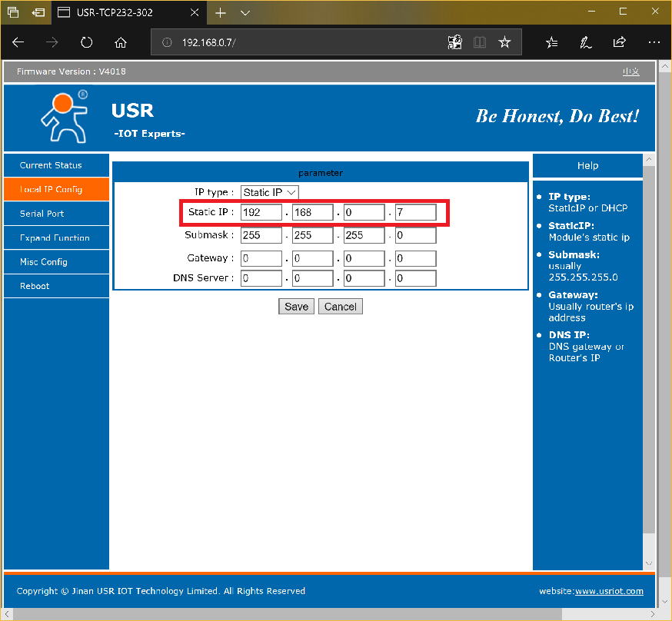
Task: Open the Expand Function menu item
Action: pos(57,237)
